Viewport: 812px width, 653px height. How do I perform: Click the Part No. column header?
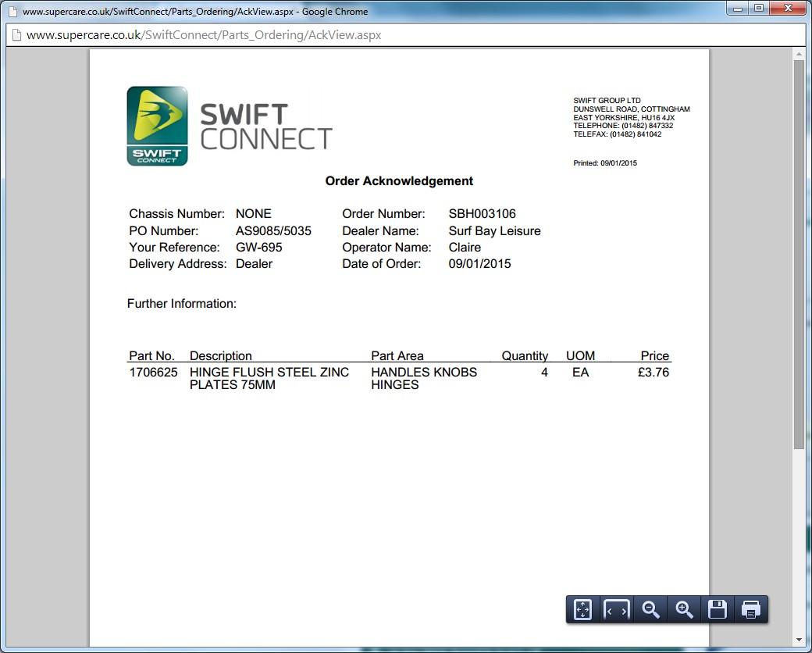pos(151,355)
